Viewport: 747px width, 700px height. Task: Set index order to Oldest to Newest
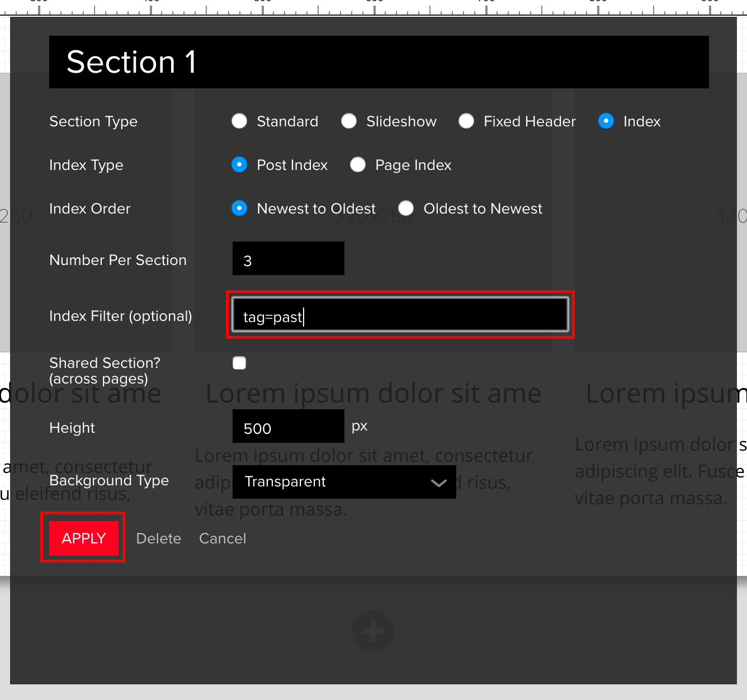[x=406, y=209]
